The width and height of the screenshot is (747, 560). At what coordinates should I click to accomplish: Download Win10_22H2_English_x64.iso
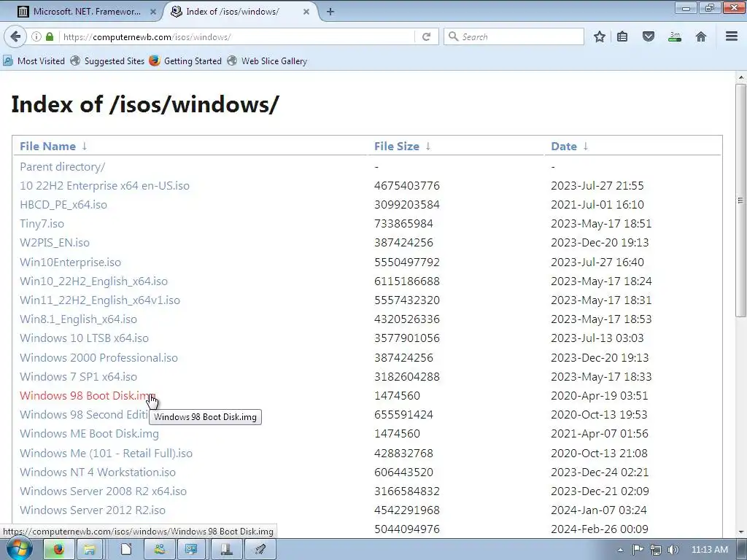(x=94, y=281)
